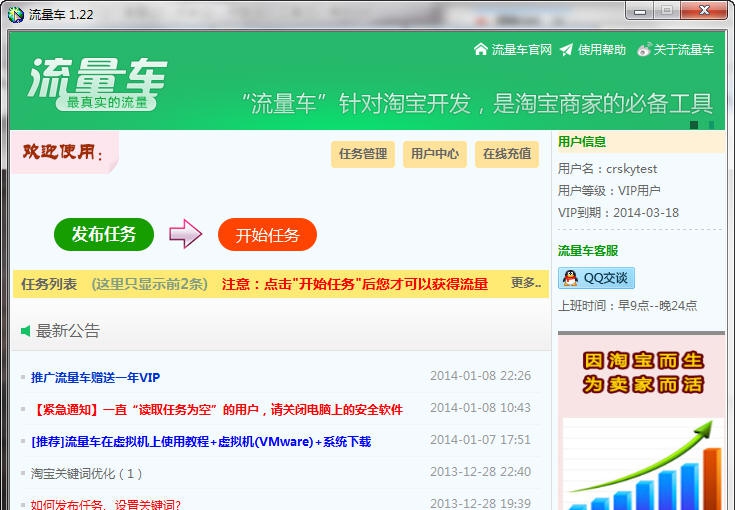The height and width of the screenshot is (510, 735).
Task: Open announcement 如何发布任务, 设置关键词?
Action: pyautogui.click(x=105, y=504)
